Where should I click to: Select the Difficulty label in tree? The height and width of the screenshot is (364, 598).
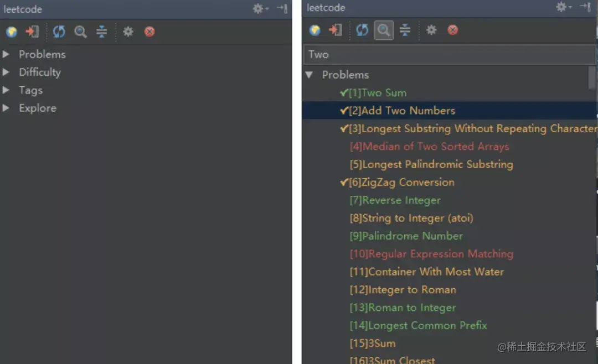[40, 72]
